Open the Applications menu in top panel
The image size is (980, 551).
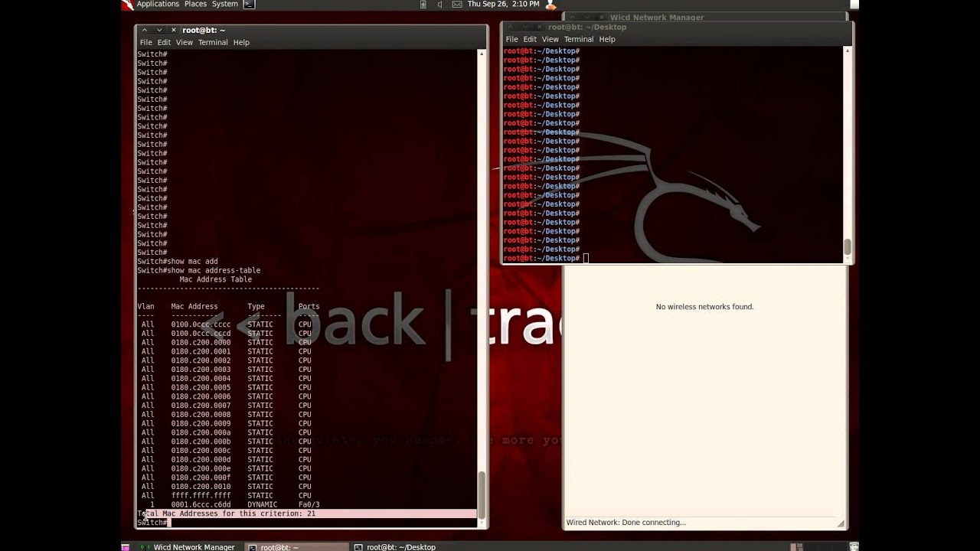(158, 5)
